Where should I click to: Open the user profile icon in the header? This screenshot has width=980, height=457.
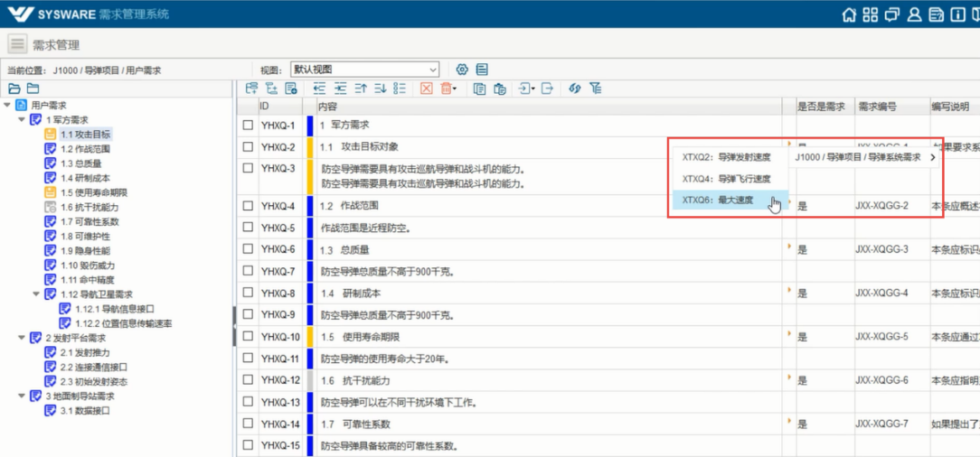(915, 14)
